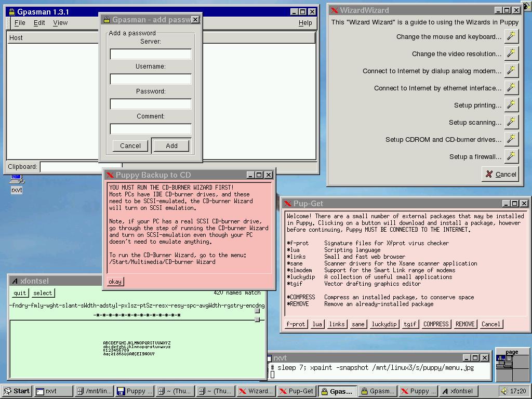
Task: Open the View menu in Gpasman
Action: click(60, 23)
